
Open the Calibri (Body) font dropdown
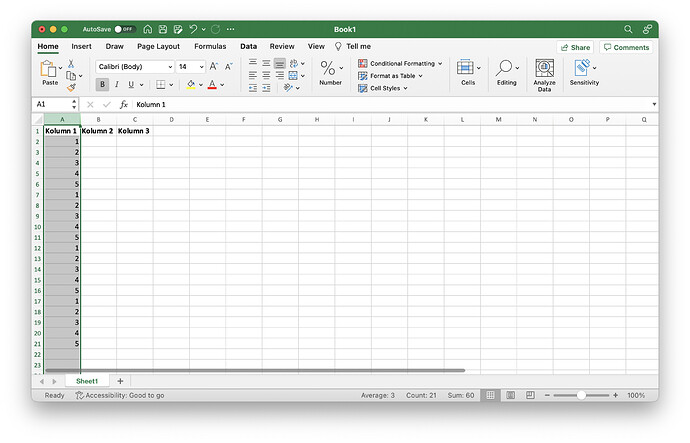[135, 66]
